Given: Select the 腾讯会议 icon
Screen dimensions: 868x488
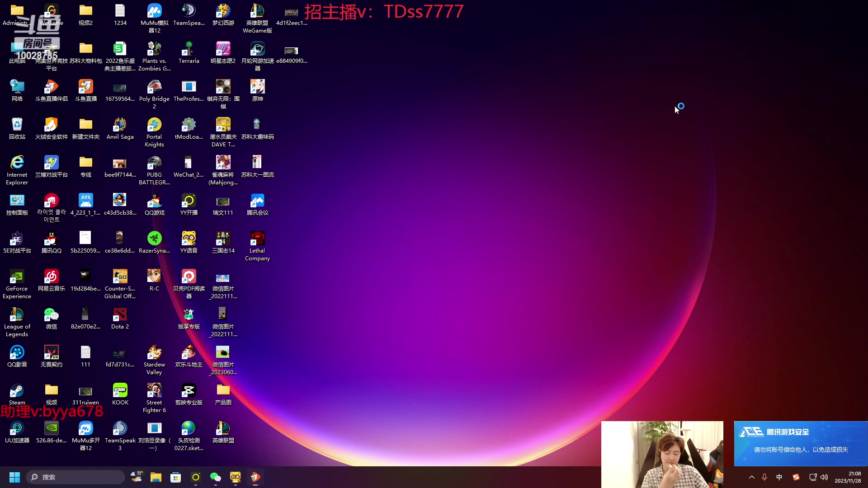Looking at the screenshot, I should click(x=257, y=204).
